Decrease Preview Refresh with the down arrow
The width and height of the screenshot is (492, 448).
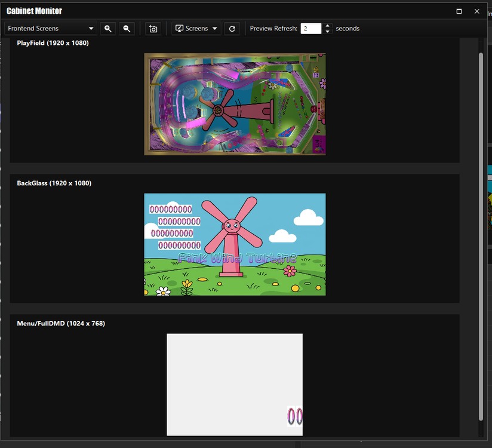pyautogui.click(x=327, y=32)
